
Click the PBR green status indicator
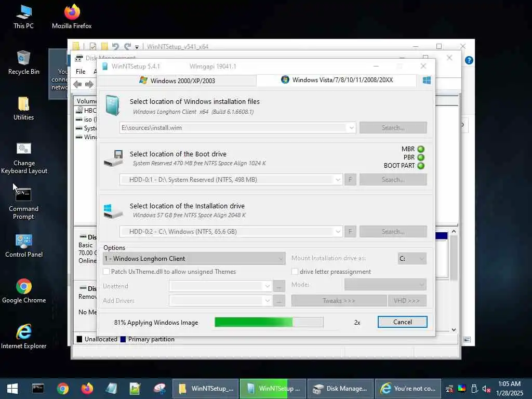[x=421, y=157]
